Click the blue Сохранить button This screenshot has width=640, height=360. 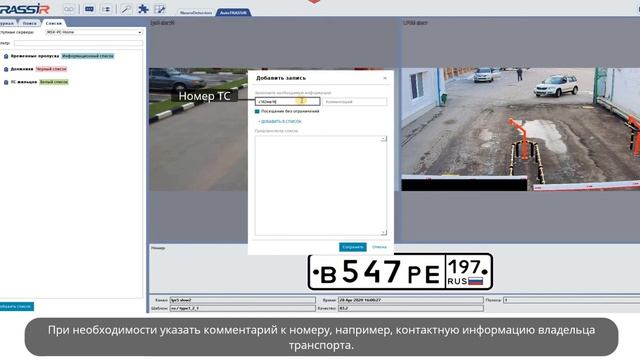(x=353, y=247)
